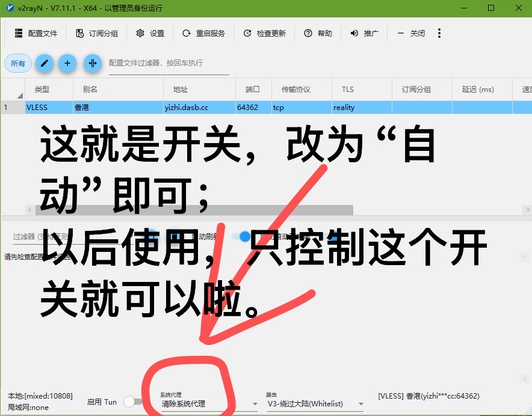
Task: Select the 所有 group chip
Action: click(18, 63)
